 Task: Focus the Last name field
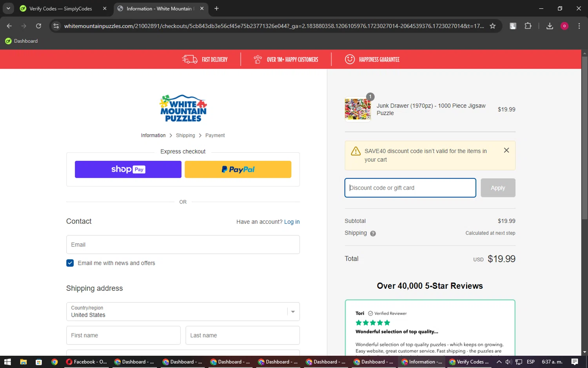(243, 335)
